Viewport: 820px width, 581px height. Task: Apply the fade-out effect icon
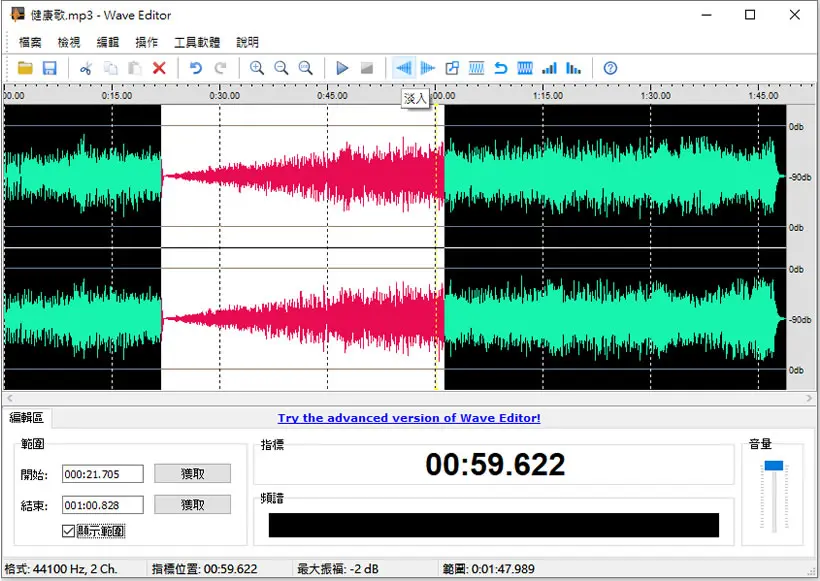coord(428,68)
